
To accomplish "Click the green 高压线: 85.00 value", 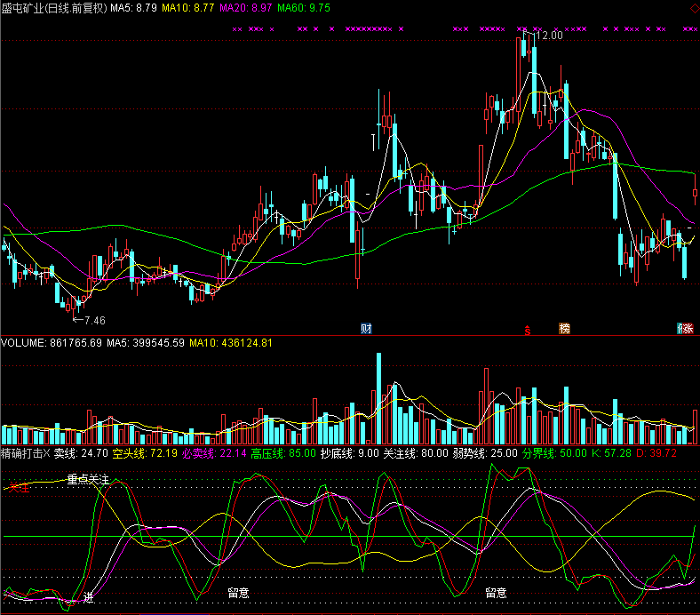I will (x=283, y=453).
